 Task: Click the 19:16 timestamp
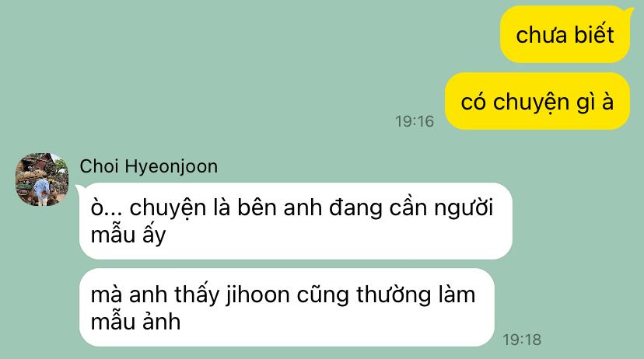(415, 121)
